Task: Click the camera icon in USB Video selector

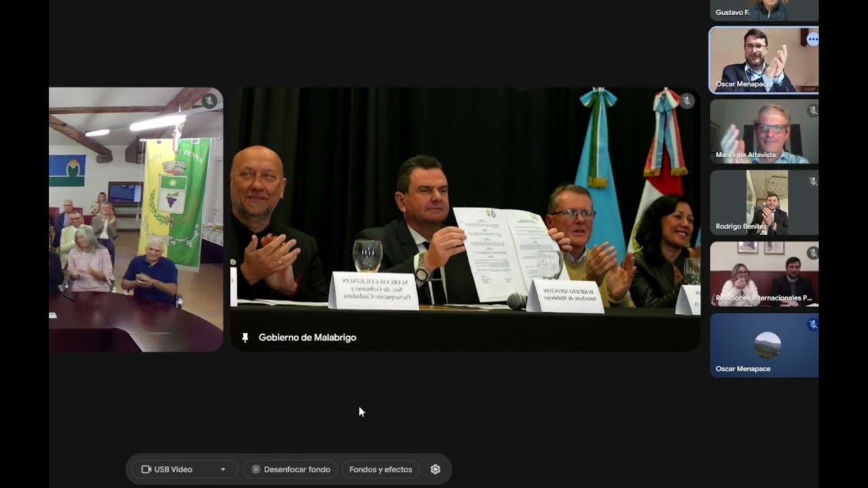Action: pos(146,469)
